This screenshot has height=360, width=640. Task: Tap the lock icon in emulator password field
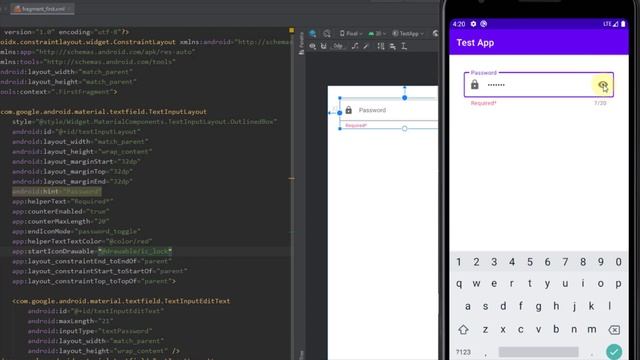click(x=474, y=84)
